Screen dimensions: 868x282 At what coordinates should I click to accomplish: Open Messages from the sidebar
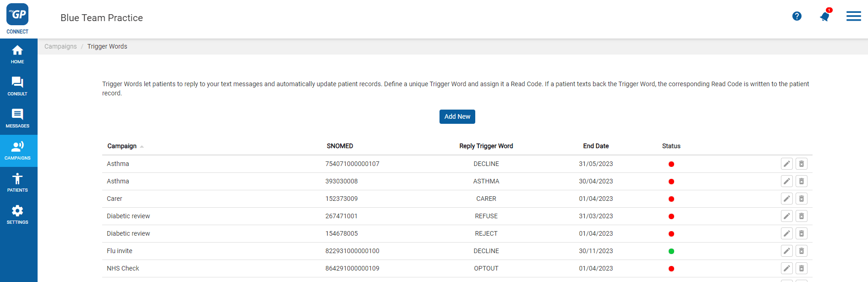coord(17,119)
